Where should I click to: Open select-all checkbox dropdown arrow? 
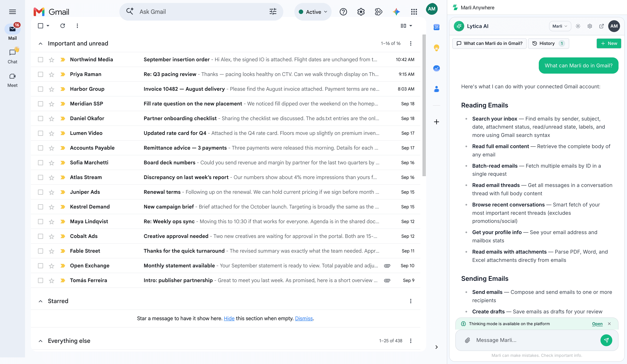coord(48,26)
